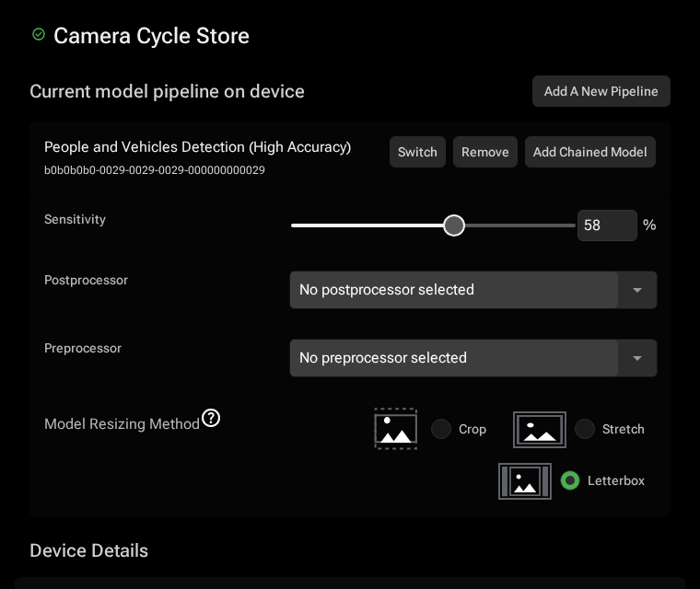Click the Stretch resizing illustration icon
The width and height of the screenshot is (700, 589).
[x=540, y=430]
